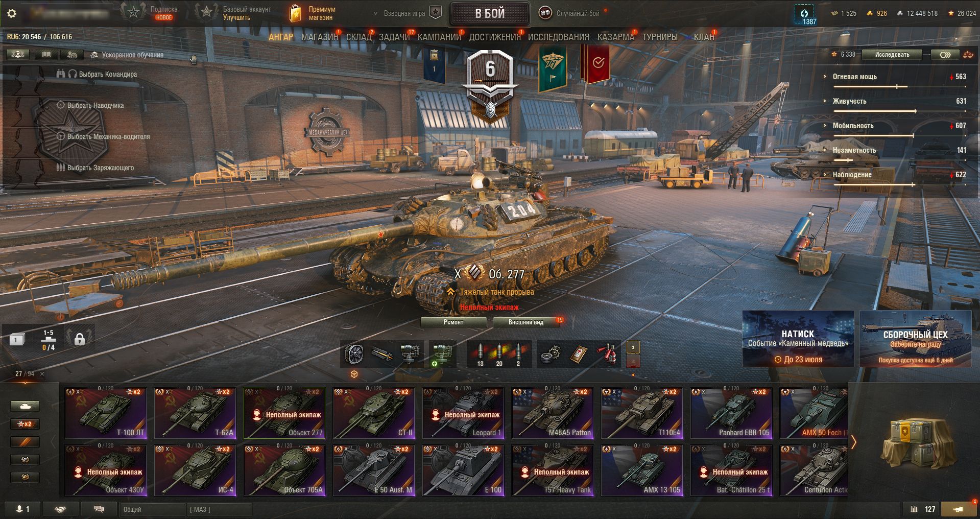Expand the Огневая мощь parameter group
Image resolution: width=980 pixels, height=519 pixels.
(x=854, y=77)
